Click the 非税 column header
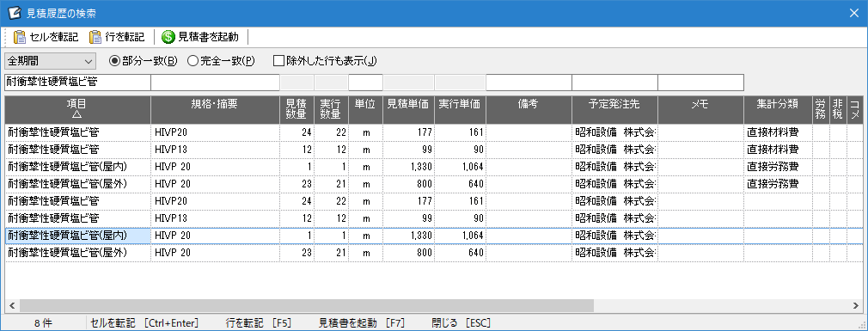This screenshot has height=331, width=868. (x=838, y=109)
